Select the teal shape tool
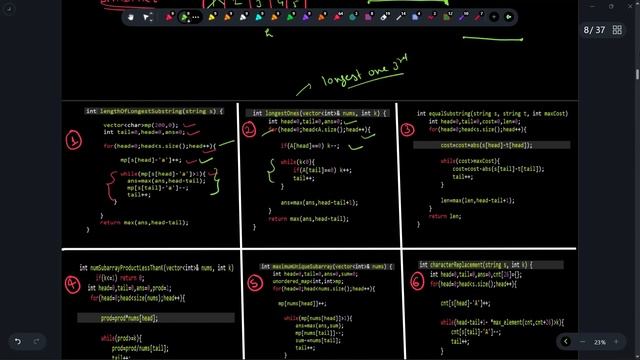 pos(353,17)
